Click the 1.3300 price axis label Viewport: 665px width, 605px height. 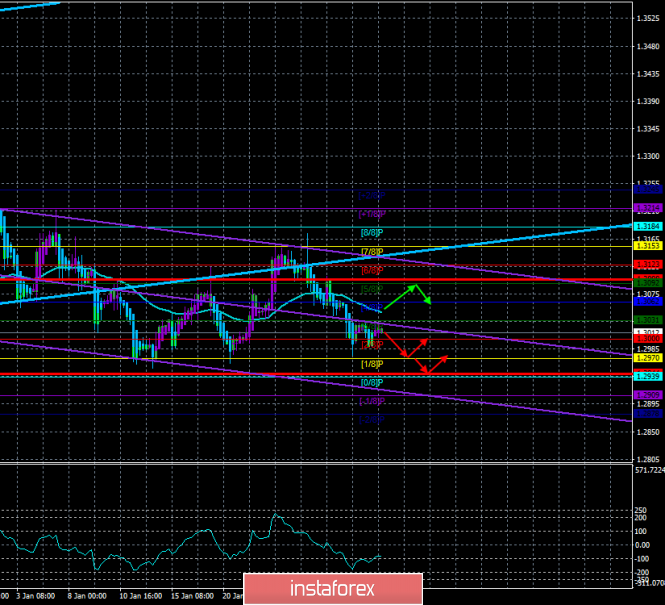tap(648, 156)
